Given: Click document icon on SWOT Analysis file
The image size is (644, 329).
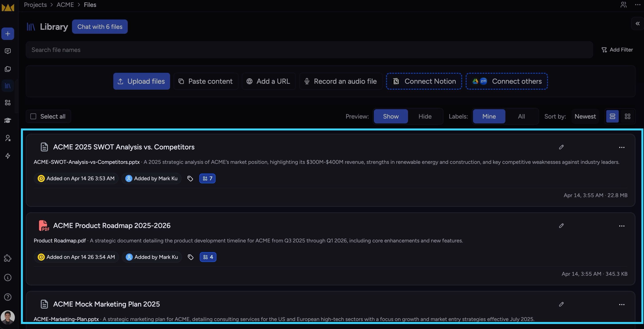Looking at the screenshot, I should coord(44,147).
